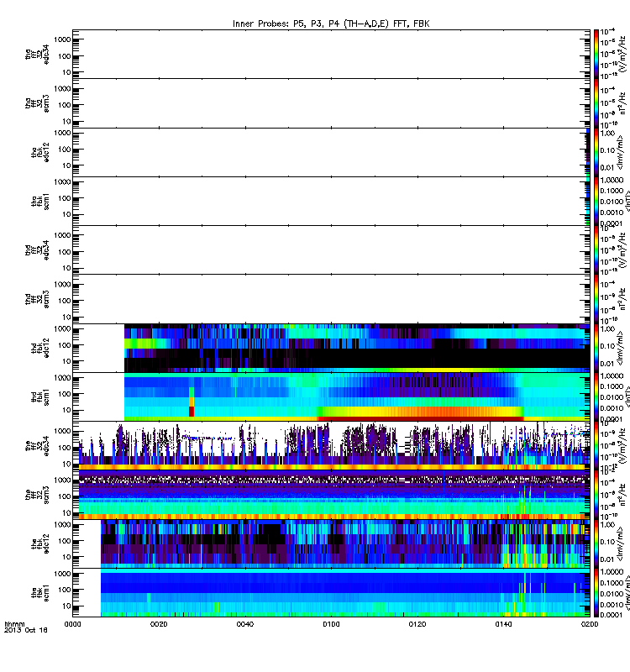The width and height of the screenshot is (630, 672).
Task: Click the 0020 time axis label
Action: click(159, 624)
